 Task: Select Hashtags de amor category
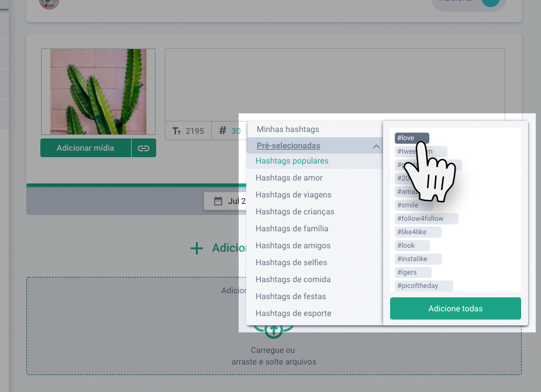(x=289, y=178)
